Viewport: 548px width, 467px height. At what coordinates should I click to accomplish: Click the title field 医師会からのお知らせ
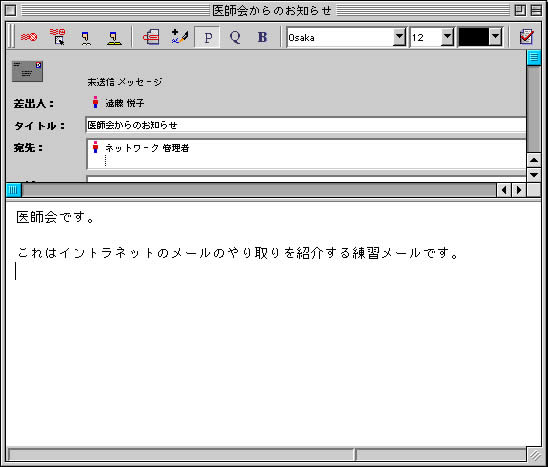tap(306, 125)
